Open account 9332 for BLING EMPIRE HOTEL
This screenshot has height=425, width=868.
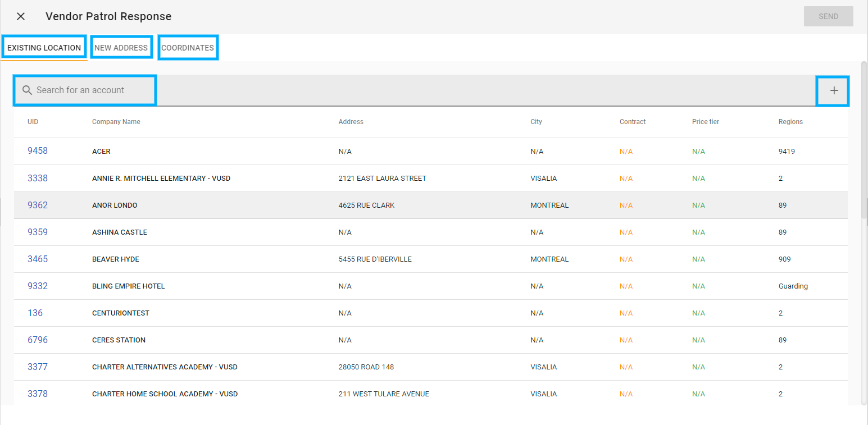pos(38,286)
